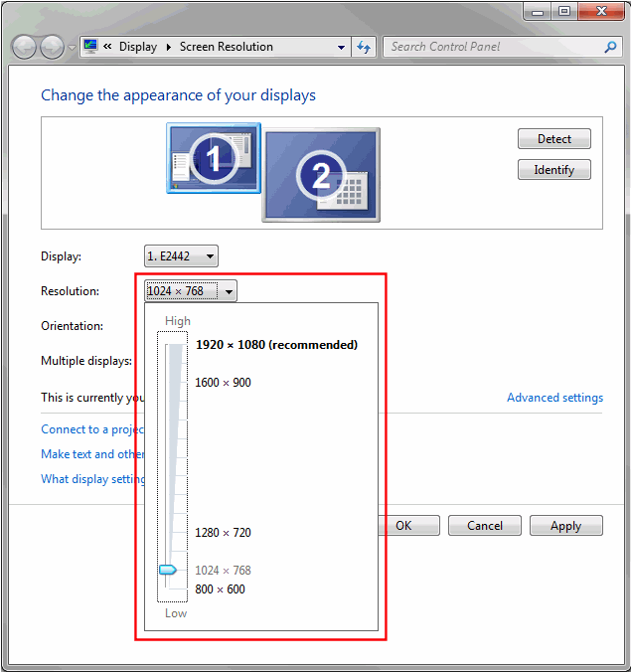This screenshot has width=631, height=672.
Task: Click inside the Search Control Panel field
Action: pyautogui.click(x=492, y=47)
